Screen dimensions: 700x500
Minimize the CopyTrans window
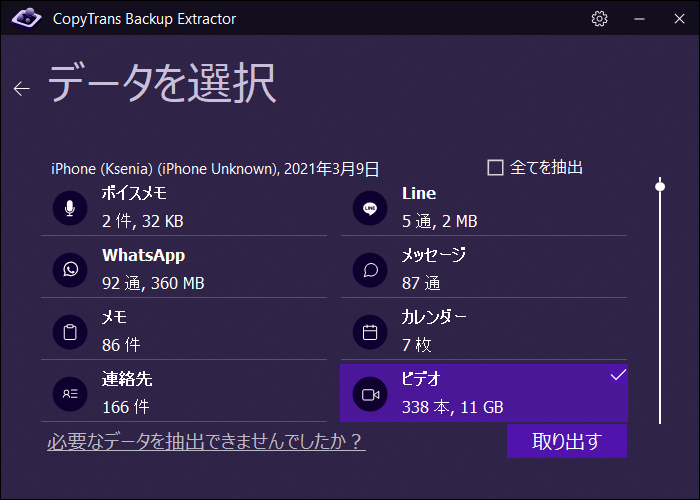pos(639,19)
